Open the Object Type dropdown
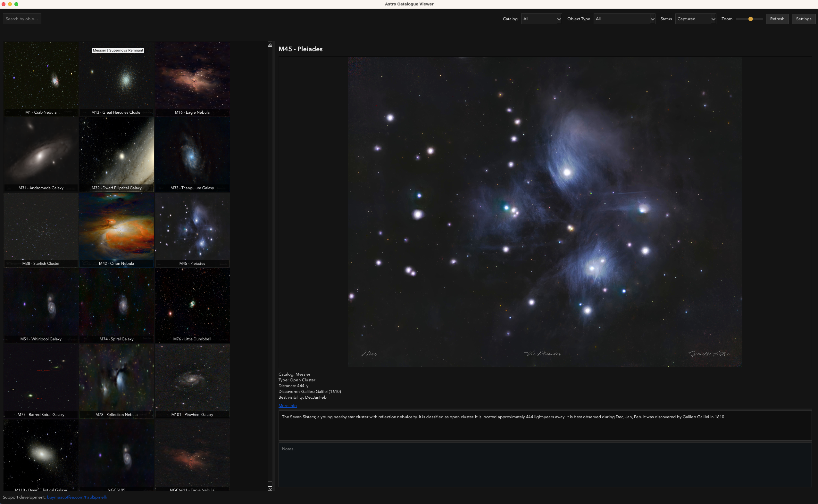This screenshot has height=504, width=818. pyautogui.click(x=624, y=19)
